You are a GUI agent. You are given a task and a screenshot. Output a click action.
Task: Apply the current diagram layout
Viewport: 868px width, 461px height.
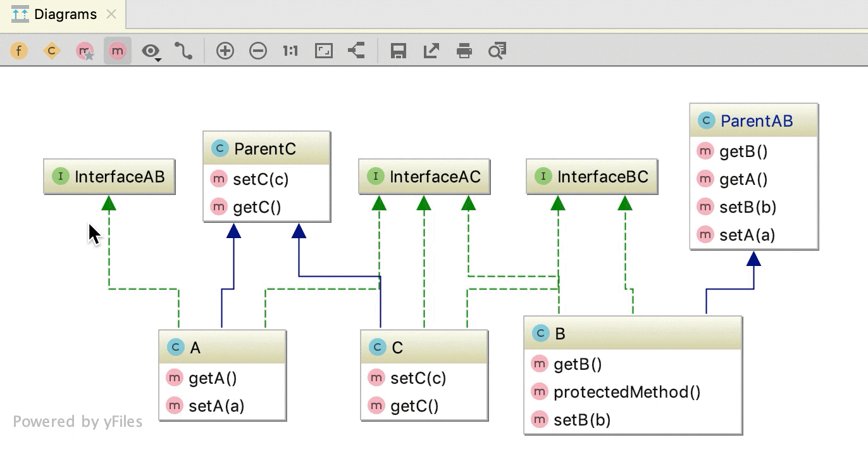pyautogui.click(x=356, y=50)
